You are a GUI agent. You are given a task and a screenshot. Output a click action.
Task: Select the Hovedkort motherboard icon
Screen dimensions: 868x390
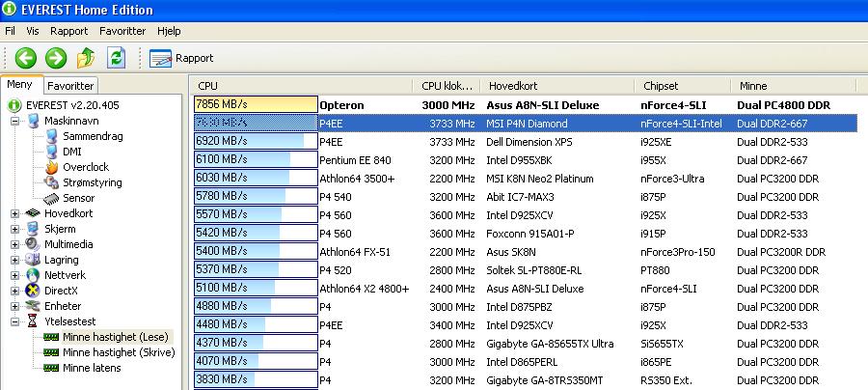click(33, 213)
